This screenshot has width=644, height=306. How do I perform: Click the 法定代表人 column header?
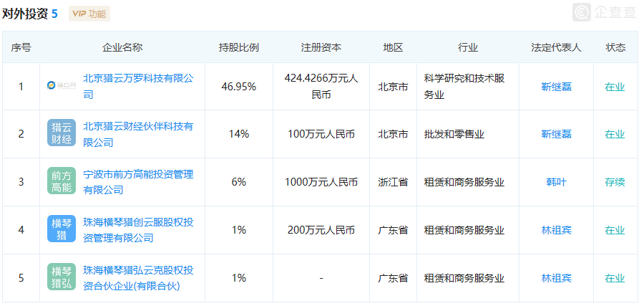pyautogui.click(x=556, y=47)
